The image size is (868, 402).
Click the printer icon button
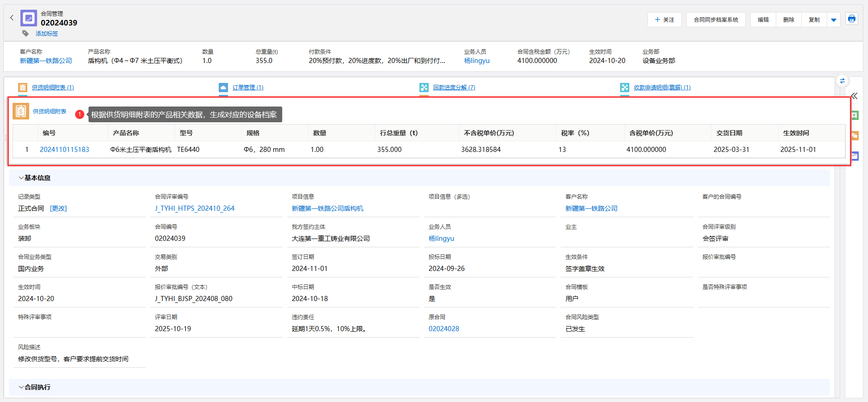click(x=852, y=19)
